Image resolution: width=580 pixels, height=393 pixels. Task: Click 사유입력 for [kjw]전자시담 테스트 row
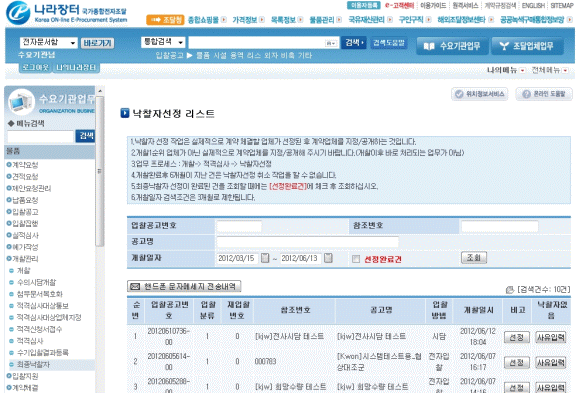[551, 337]
